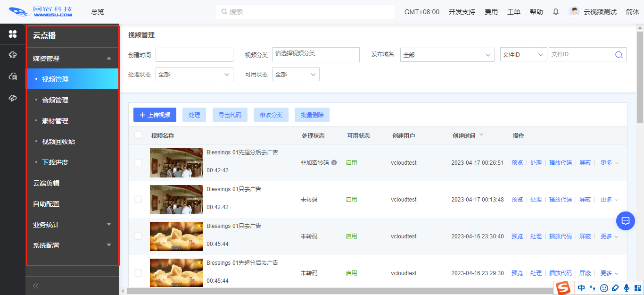Tick checkbox for Blessings 01先超分后去广告 (00:45:44)
The width and height of the screenshot is (644, 295).
[138, 273]
